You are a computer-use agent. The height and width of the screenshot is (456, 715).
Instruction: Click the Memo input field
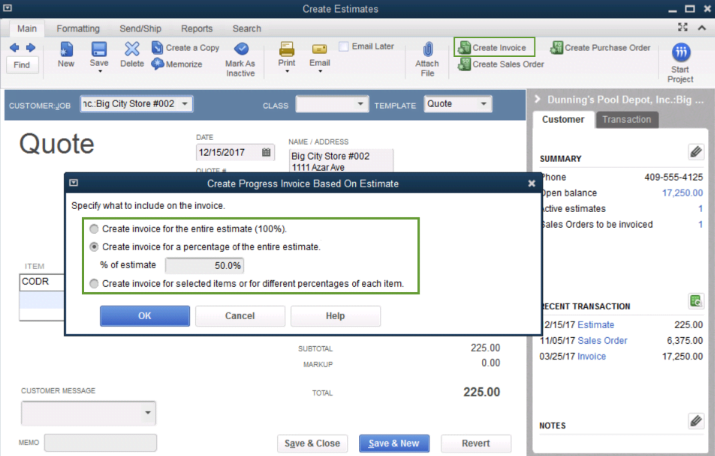[x=100, y=443]
